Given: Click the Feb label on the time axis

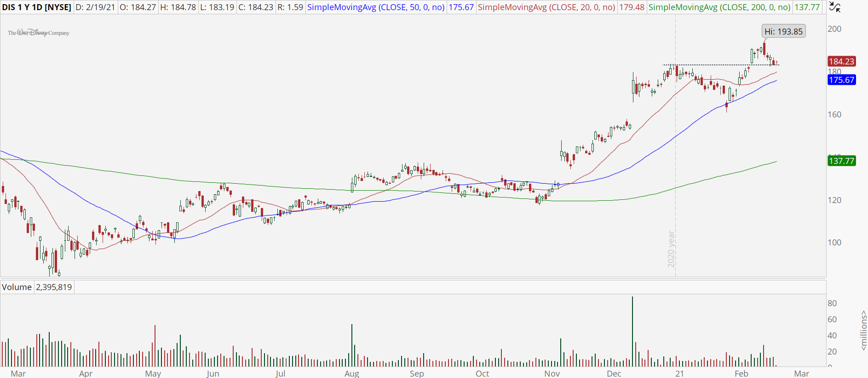Looking at the screenshot, I should [742, 373].
